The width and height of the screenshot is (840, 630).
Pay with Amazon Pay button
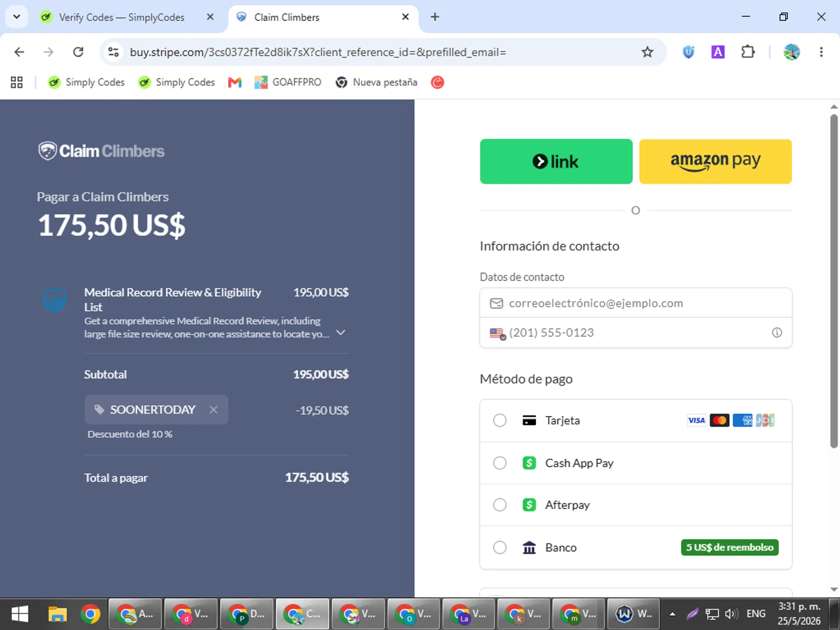click(x=716, y=161)
